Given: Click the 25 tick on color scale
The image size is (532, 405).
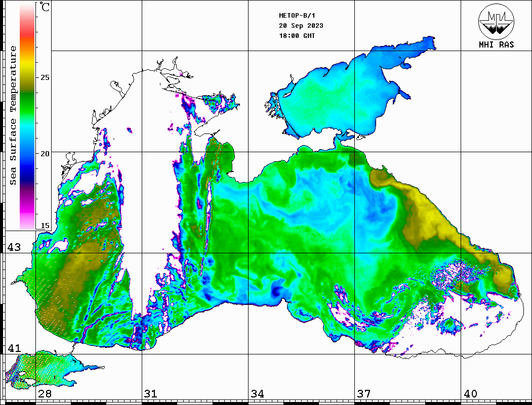Looking at the screenshot, I should [45, 77].
